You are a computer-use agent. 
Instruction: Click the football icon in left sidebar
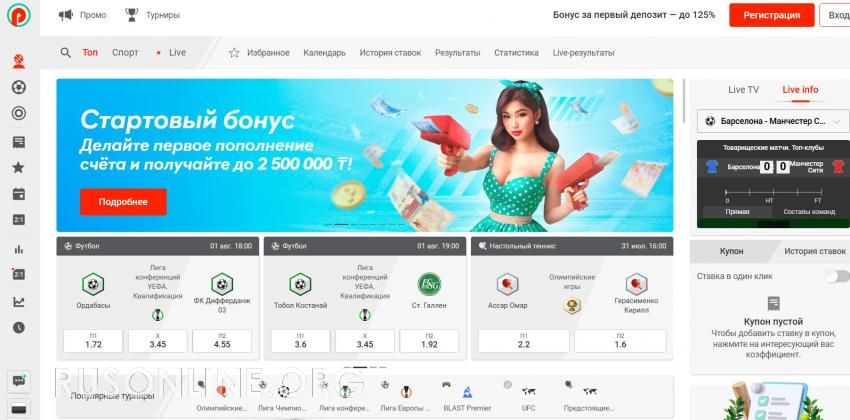coord(19,87)
